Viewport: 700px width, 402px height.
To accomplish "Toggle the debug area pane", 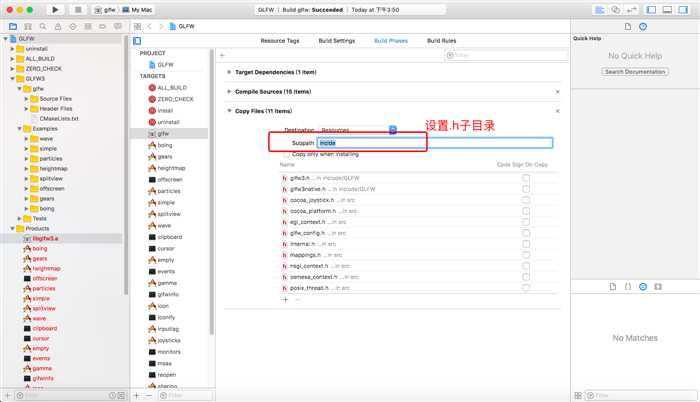I will pos(667,9).
